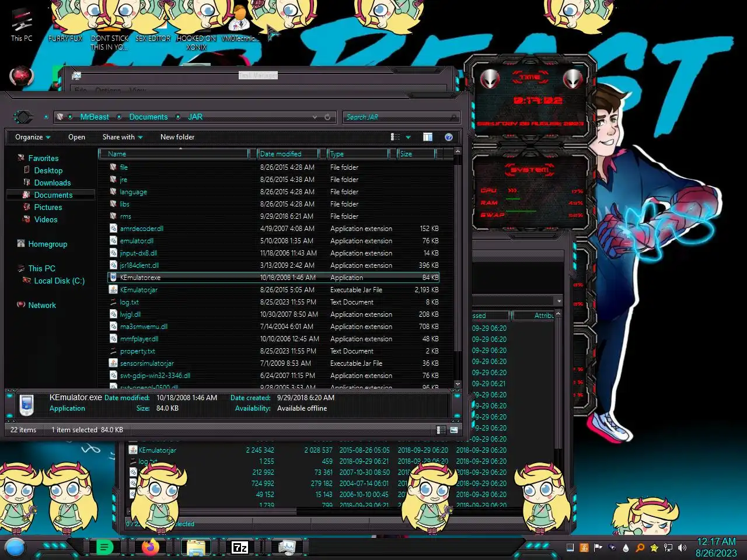Select Local Disk (C:) in navigation pane
Viewport: 747px width, 560px height.
click(x=59, y=281)
